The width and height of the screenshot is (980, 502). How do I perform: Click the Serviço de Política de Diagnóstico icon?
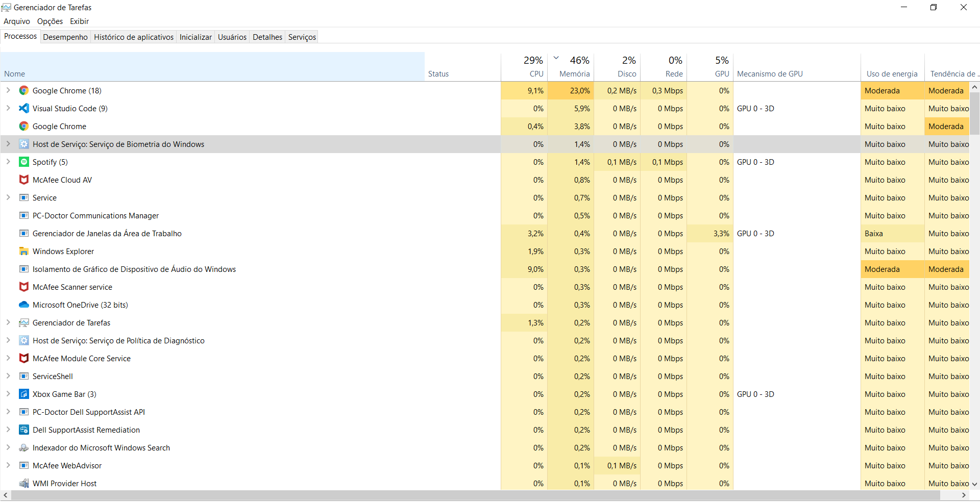23,340
